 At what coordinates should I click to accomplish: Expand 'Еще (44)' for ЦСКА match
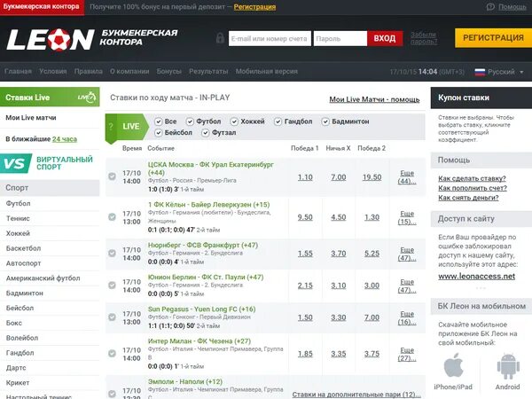pyautogui.click(x=407, y=177)
